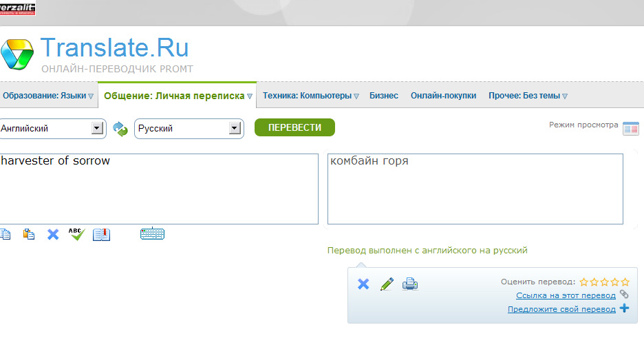Swap languages with the green-blue arrows icon
644x347 pixels.
tap(120, 129)
